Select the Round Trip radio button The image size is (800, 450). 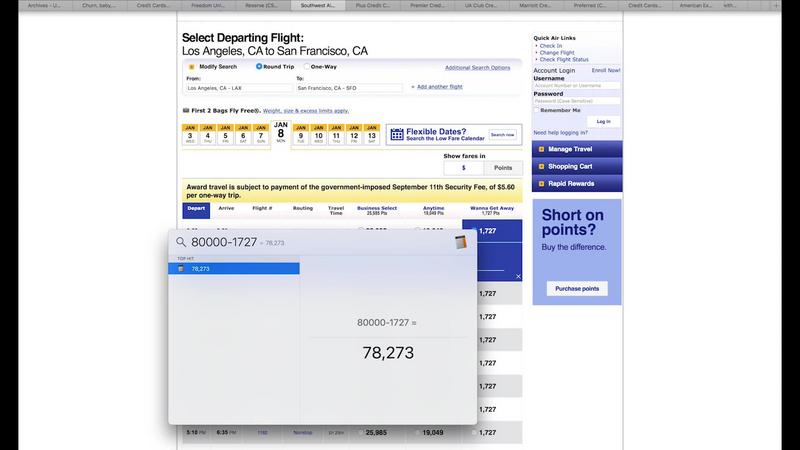[259, 66]
